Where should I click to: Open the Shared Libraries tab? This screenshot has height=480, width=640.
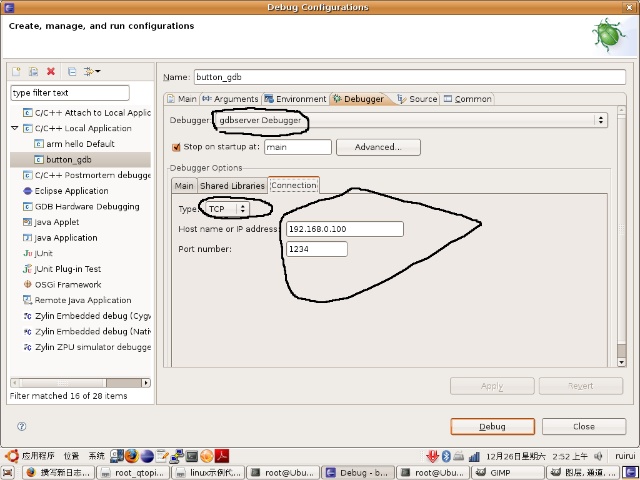point(232,186)
